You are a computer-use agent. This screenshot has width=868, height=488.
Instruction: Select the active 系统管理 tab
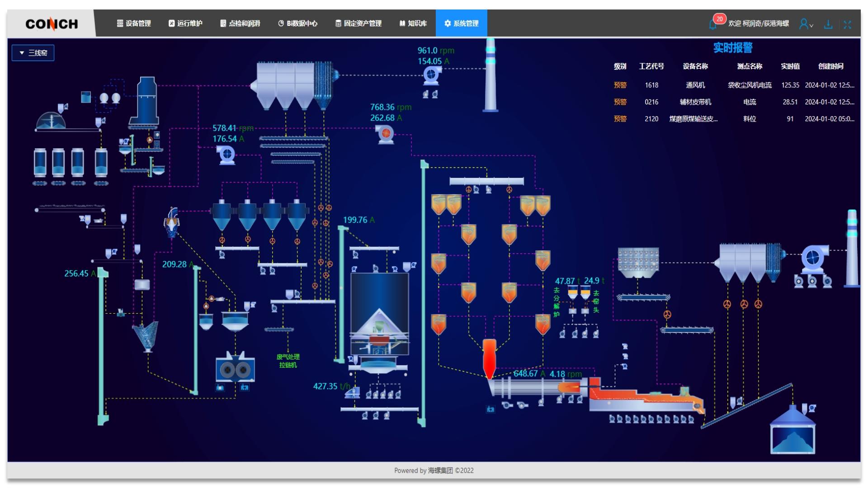(x=461, y=23)
